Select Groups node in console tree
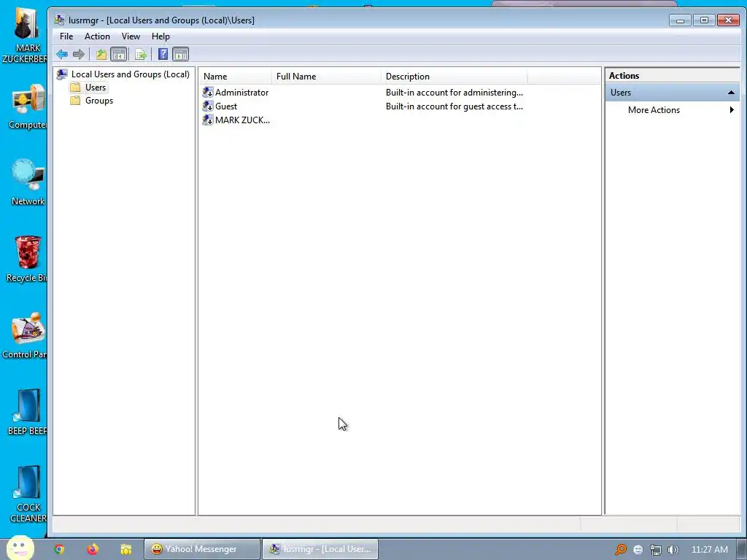747x560 pixels. coord(99,101)
